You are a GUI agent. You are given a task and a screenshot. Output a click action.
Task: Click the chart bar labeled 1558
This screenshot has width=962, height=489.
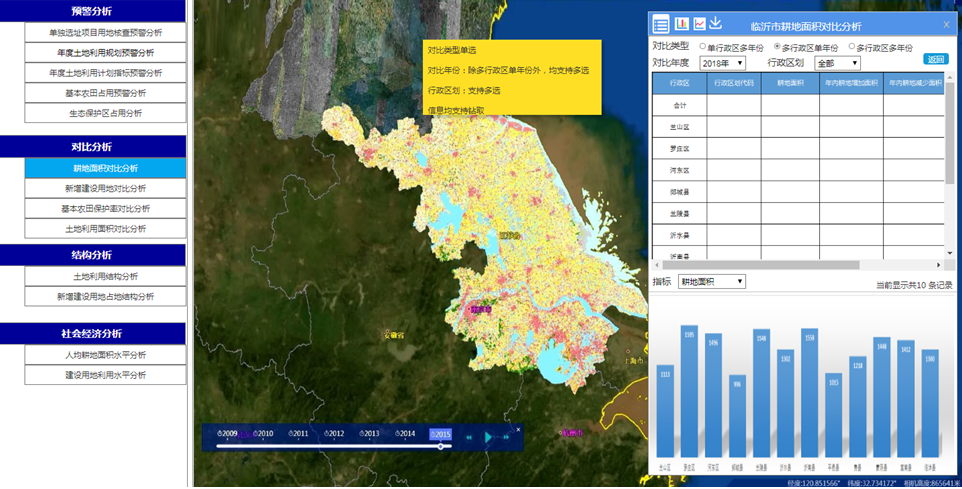[x=809, y=393]
